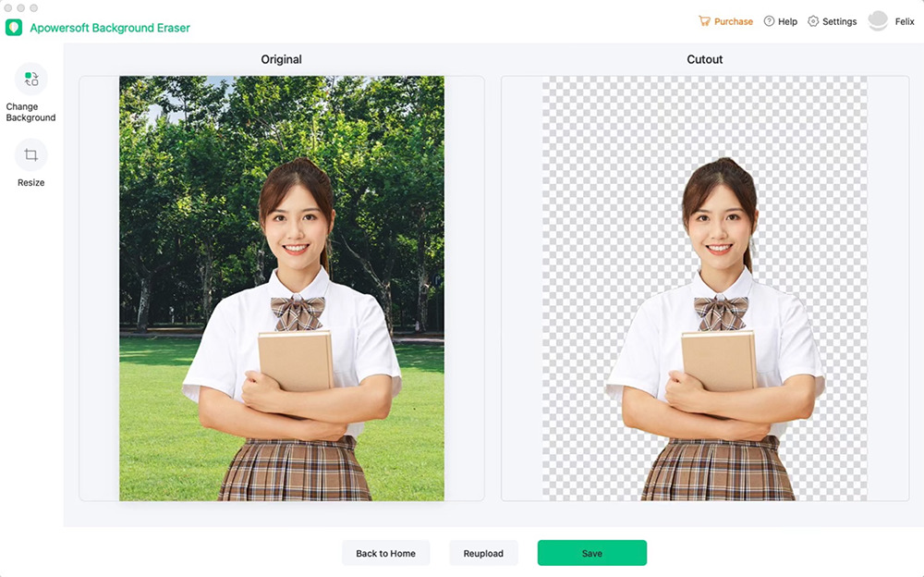Click the Original heading text
The height and width of the screenshot is (577, 924).
point(281,59)
